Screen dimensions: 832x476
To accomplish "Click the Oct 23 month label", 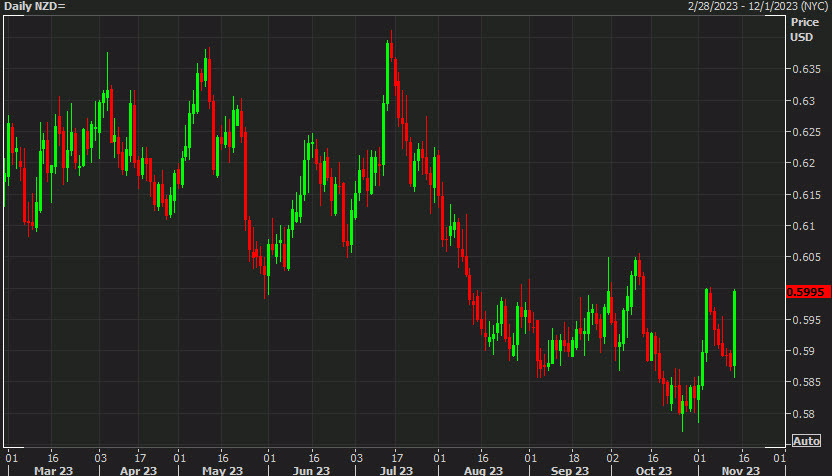I will click(x=654, y=471).
